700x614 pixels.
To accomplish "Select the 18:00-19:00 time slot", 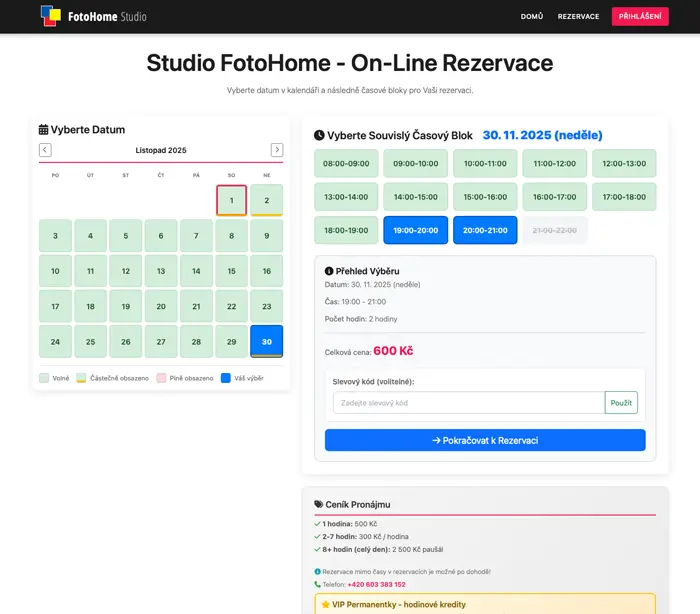I will point(346,230).
